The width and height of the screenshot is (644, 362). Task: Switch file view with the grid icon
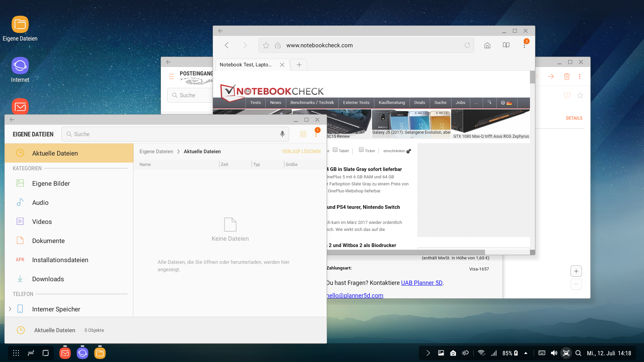point(303,134)
